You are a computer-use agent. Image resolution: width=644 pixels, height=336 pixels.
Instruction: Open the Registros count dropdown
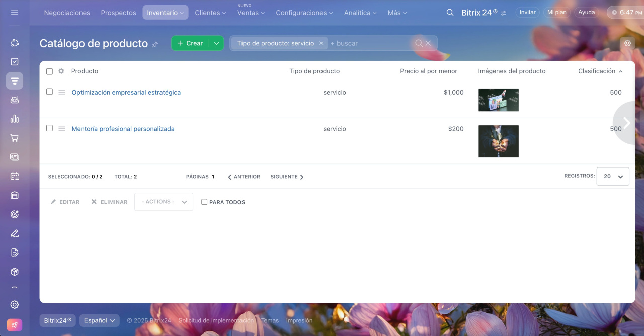tap(612, 177)
